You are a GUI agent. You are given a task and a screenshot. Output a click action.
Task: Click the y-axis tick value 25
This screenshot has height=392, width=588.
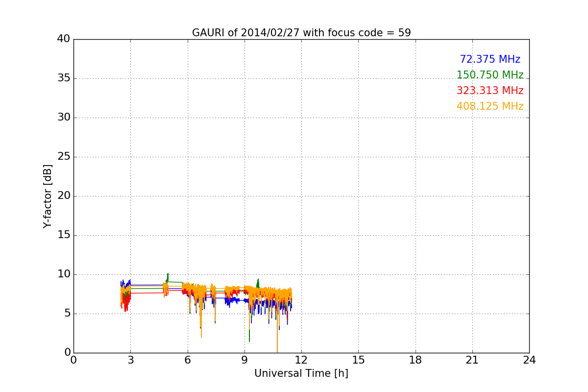(x=64, y=157)
